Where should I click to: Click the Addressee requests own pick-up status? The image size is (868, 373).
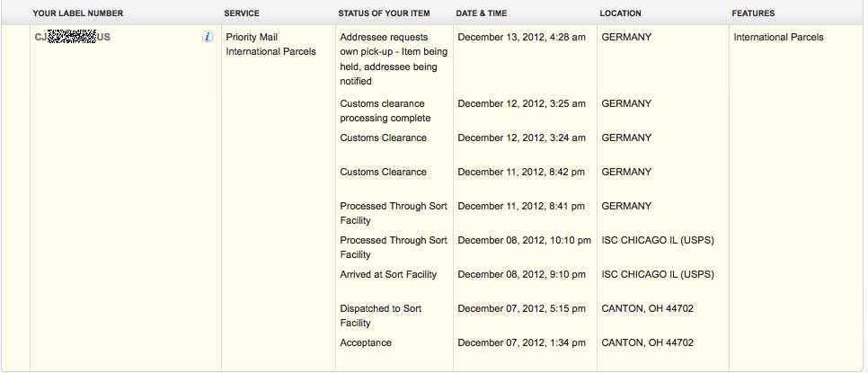tap(394, 59)
